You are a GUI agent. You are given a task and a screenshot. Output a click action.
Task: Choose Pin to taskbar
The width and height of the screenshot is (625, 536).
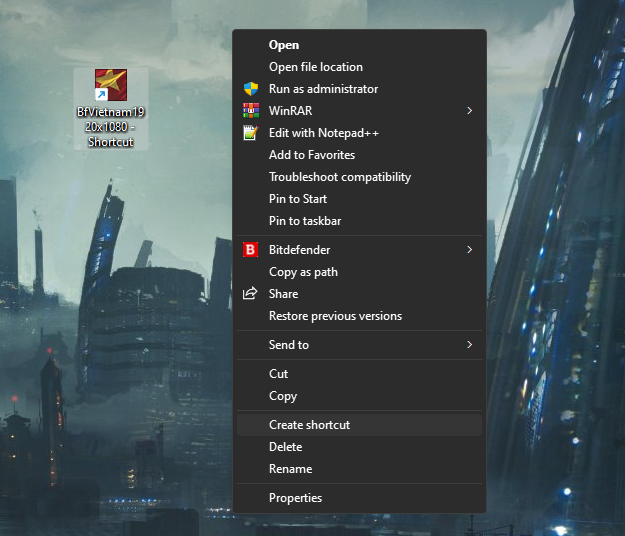306,221
